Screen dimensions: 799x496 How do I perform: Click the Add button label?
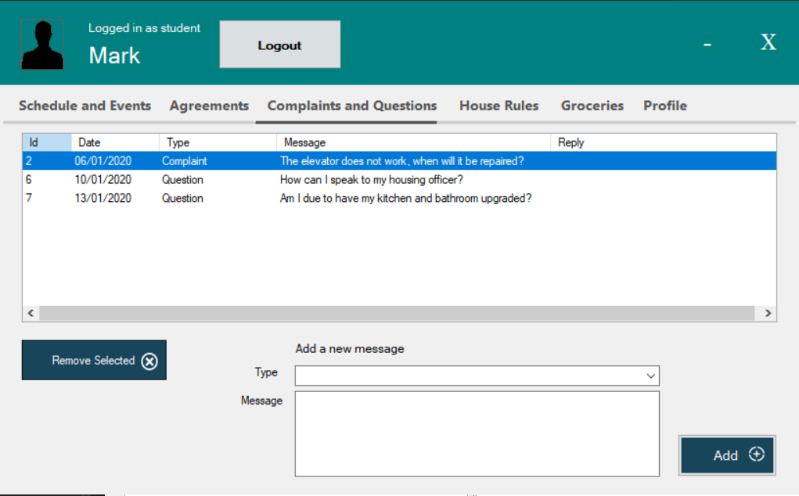point(726,455)
